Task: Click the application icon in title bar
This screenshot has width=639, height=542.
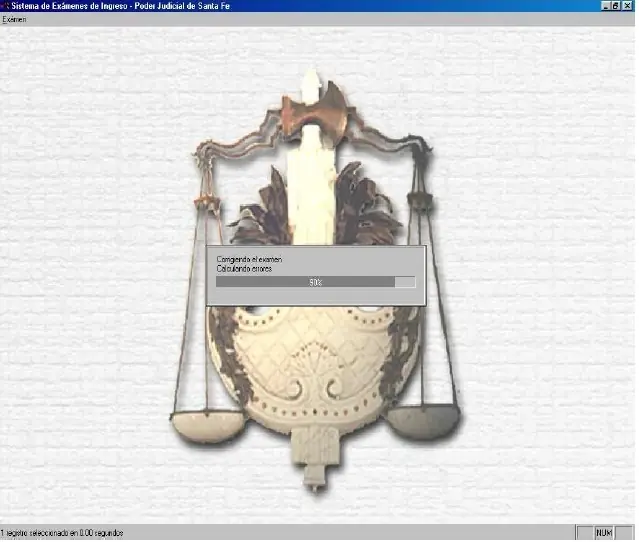Action: point(5,6)
